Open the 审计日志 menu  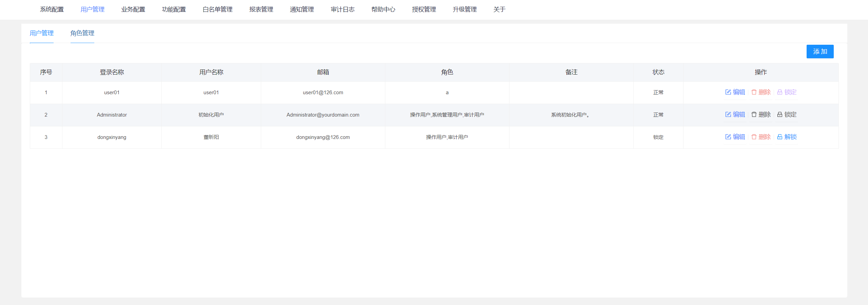click(x=343, y=9)
